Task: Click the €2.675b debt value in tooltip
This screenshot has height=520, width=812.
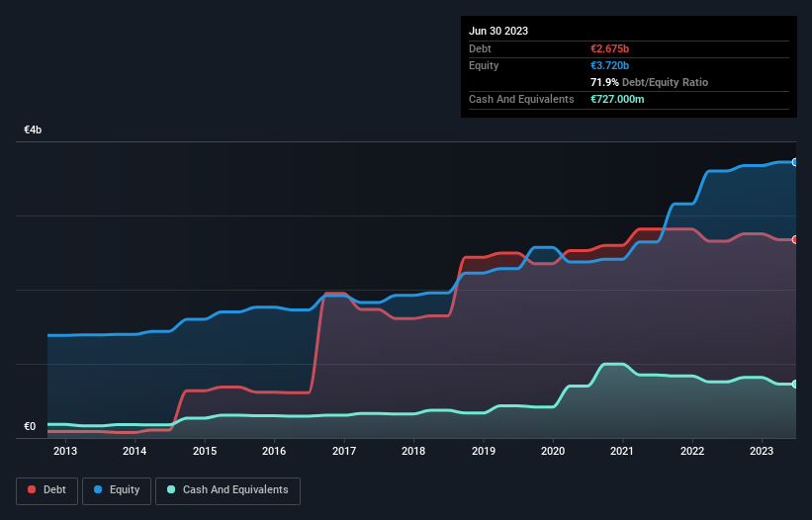Action: coord(609,48)
